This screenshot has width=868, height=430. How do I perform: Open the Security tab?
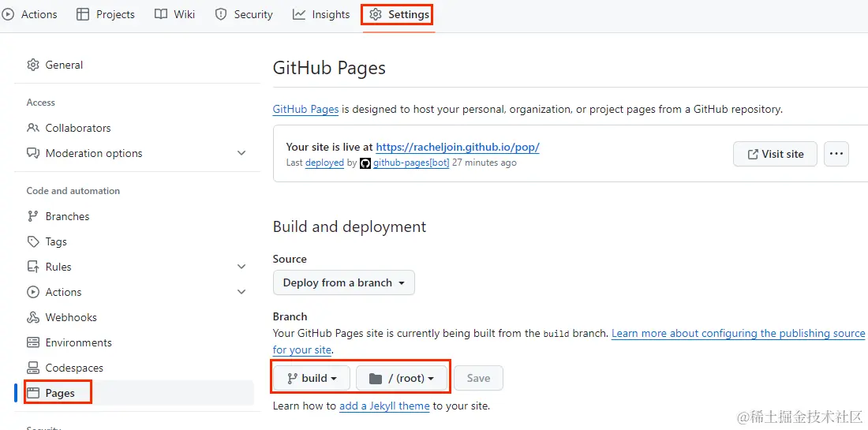pos(244,14)
